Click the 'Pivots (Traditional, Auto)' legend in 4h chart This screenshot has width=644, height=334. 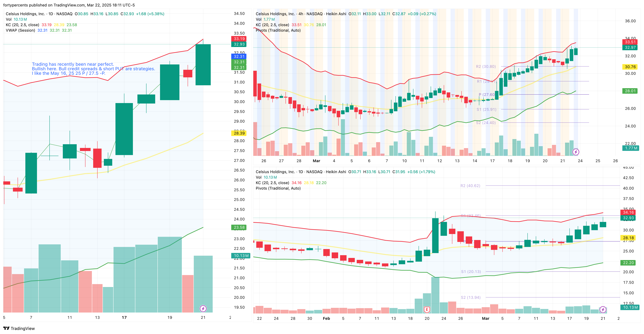(278, 30)
